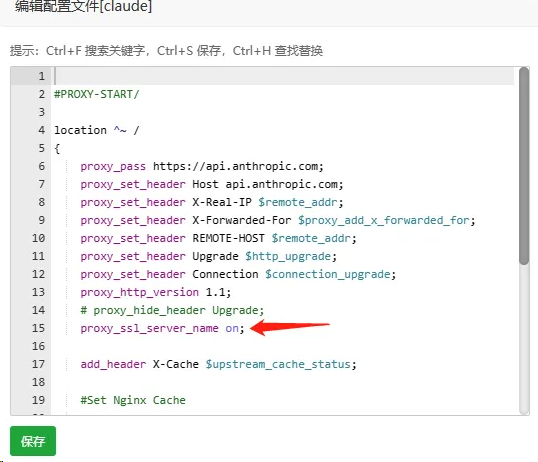This screenshot has height=462, width=538.
Task: Click the proxy_ssl_server_name on; line
Action: [x=162, y=328]
